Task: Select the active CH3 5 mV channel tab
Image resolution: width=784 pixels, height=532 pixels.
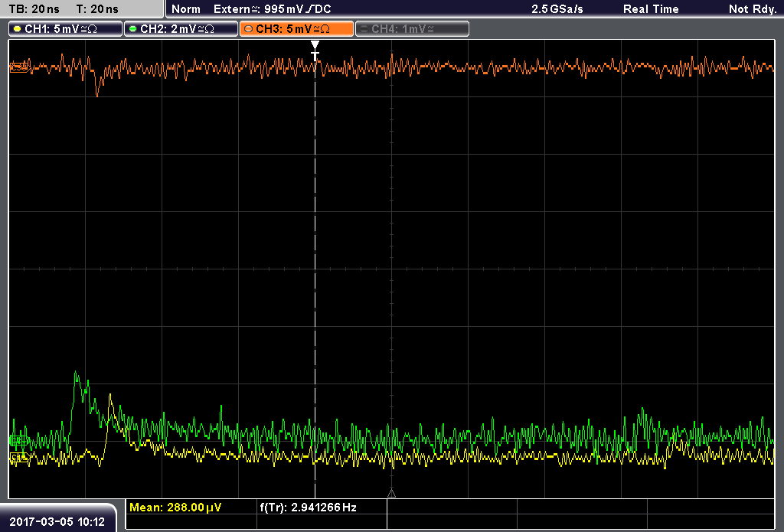Action: tap(296, 29)
